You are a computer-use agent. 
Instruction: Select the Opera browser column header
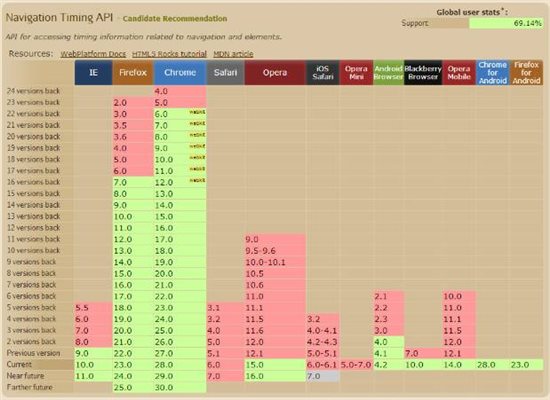coord(275,73)
